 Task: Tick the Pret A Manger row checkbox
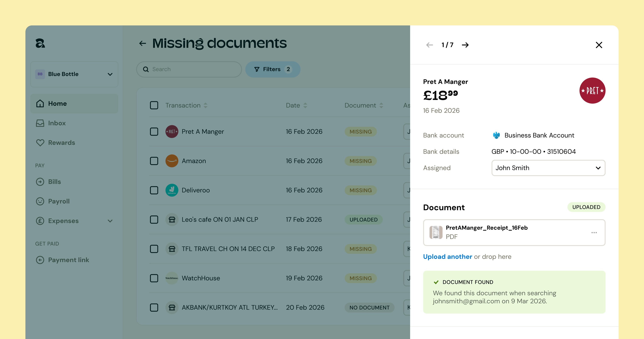[x=154, y=132]
